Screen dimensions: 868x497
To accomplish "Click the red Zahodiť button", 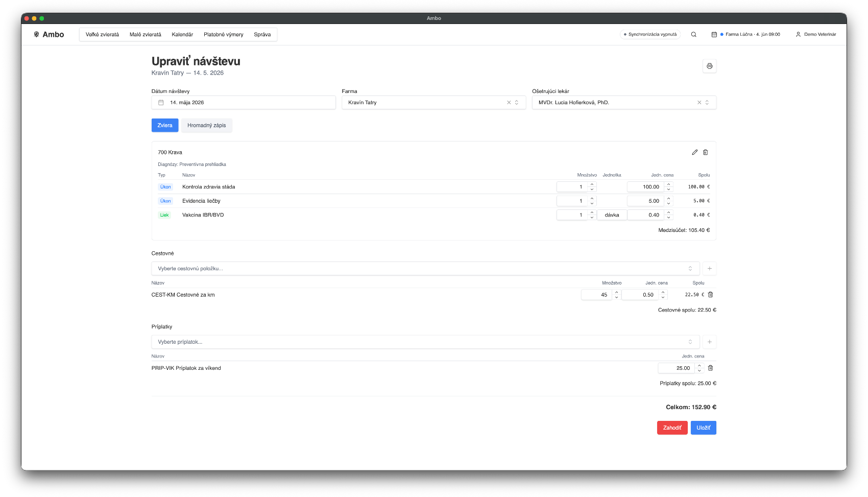I will click(672, 428).
